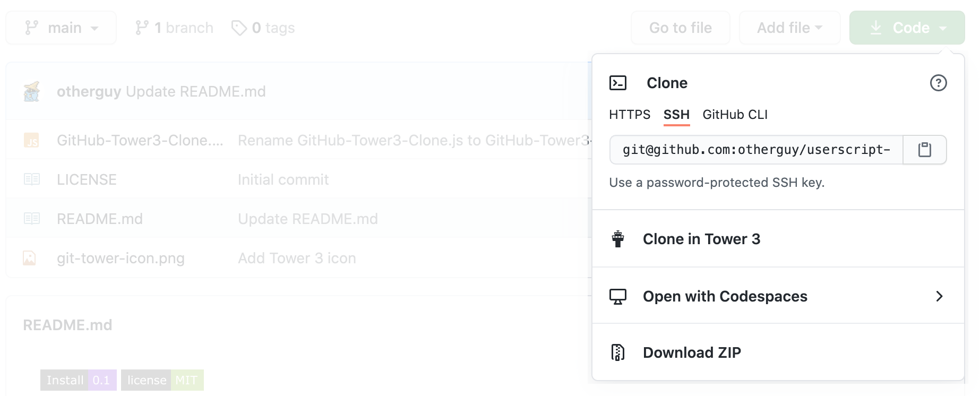Screen dimensions: 980x396
Task: Click the file icon next to README.md row
Action: [x=32, y=219]
